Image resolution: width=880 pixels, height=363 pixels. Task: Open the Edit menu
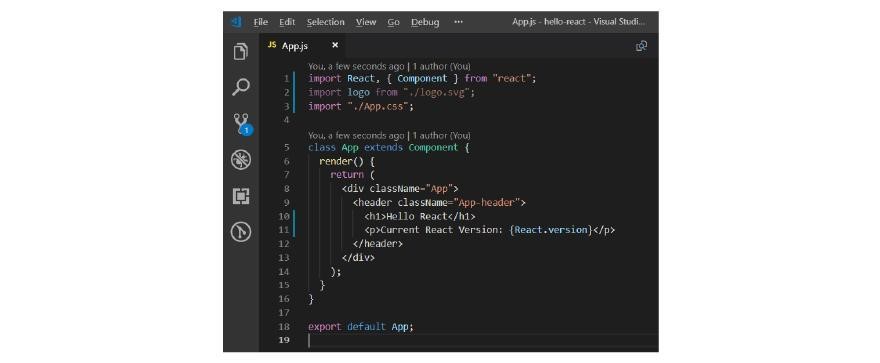click(x=287, y=22)
